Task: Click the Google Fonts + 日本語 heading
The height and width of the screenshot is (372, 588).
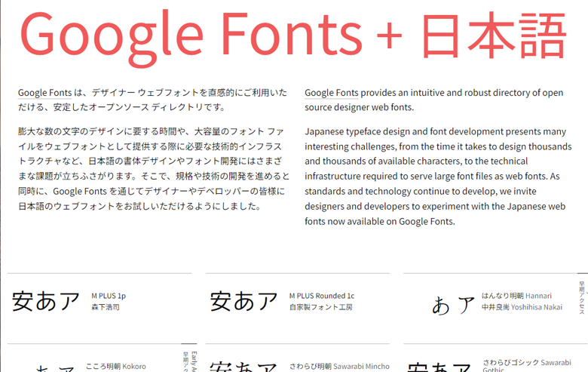Action: (x=292, y=38)
